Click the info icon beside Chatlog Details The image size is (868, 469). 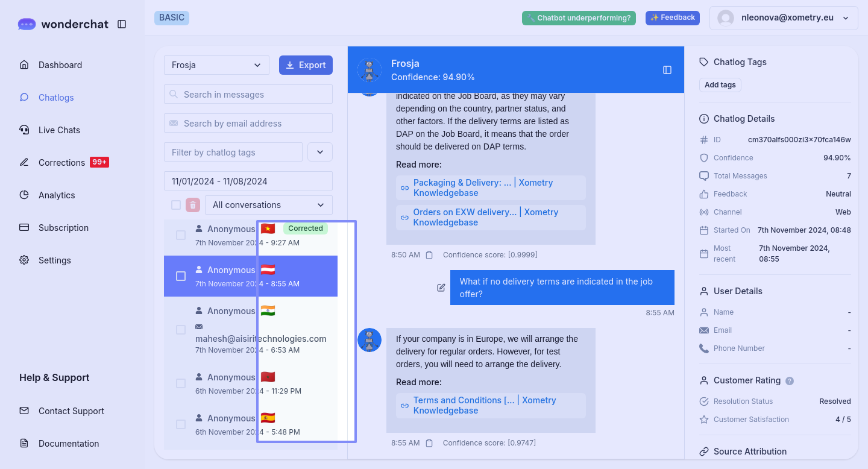pos(704,119)
